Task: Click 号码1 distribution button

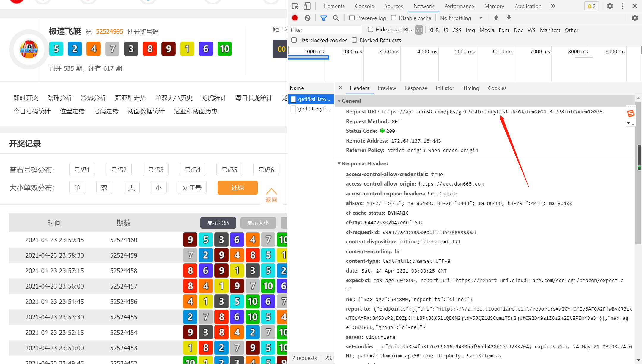Action: coord(82,170)
